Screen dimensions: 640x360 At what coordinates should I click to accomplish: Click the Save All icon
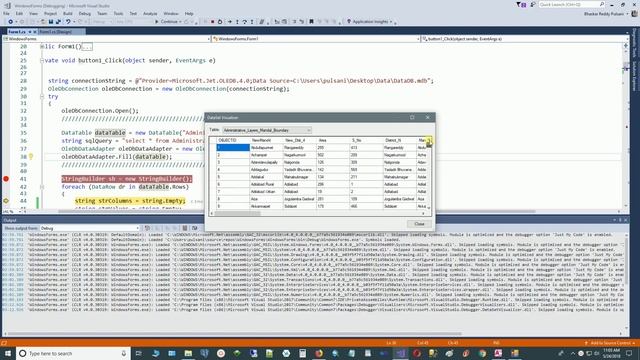[58, 22]
